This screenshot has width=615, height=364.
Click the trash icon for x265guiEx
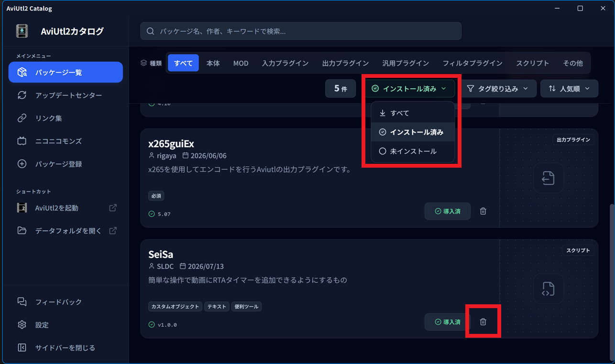pos(483,211)
